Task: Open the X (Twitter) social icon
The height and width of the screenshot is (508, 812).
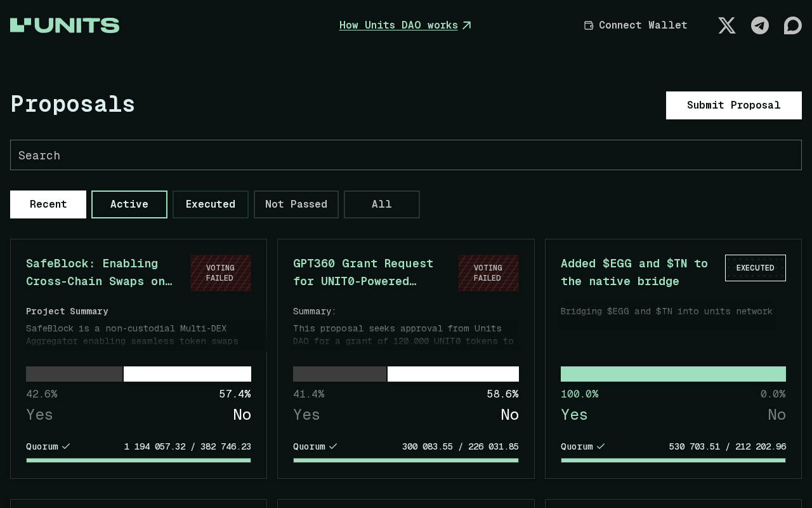Action: (x=727, y=25)
